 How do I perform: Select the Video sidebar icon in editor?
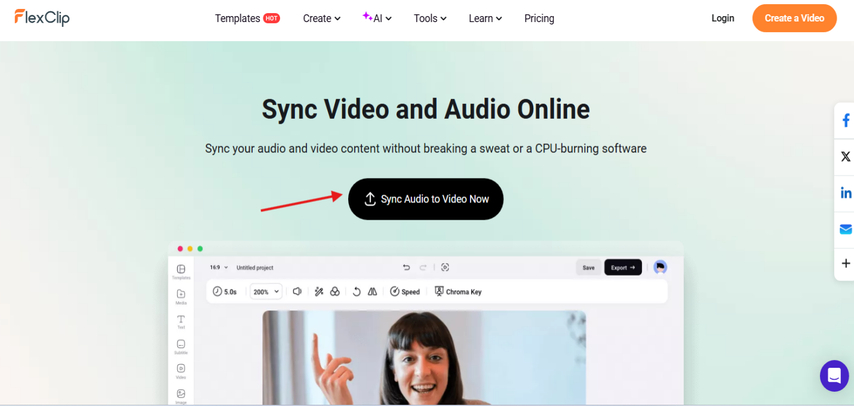coord(181,372)
